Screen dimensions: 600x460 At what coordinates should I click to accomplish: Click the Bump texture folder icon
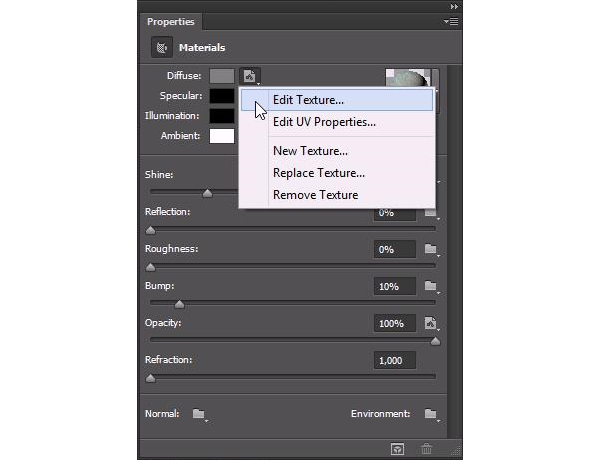431,286
